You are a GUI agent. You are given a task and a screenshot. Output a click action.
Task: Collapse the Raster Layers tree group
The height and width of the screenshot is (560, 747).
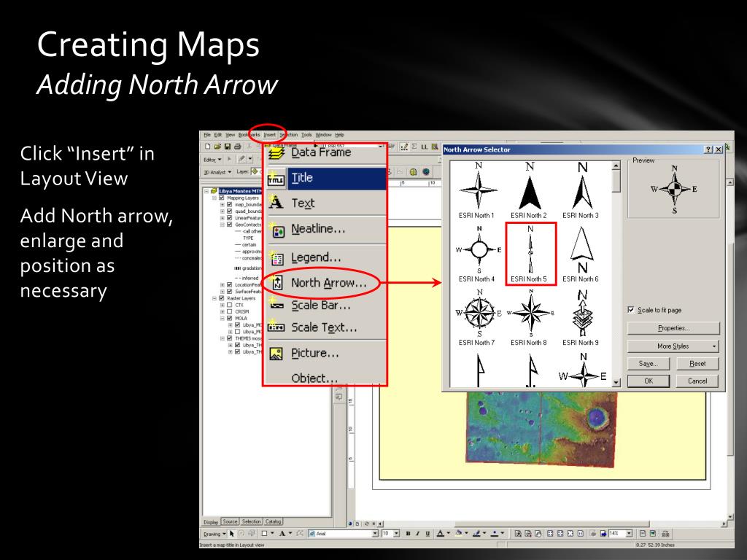coord(214,298)
